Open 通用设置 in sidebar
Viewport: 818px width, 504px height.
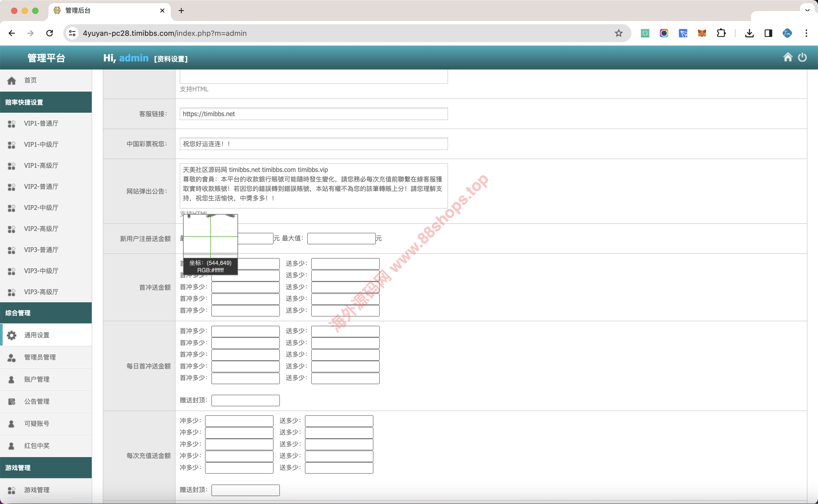(x=37, y=335)
